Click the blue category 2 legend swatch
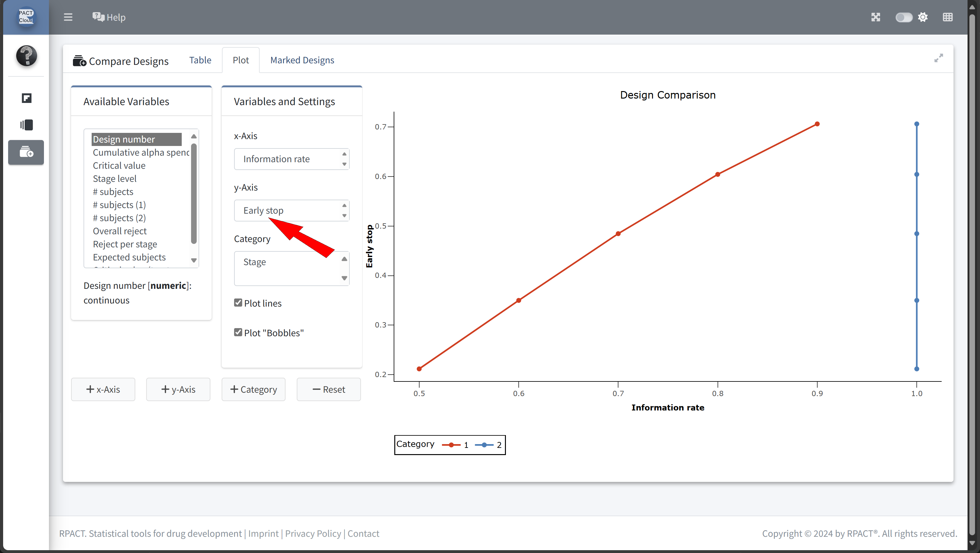This screenshot has width=980, height=553. coord(484,444)
